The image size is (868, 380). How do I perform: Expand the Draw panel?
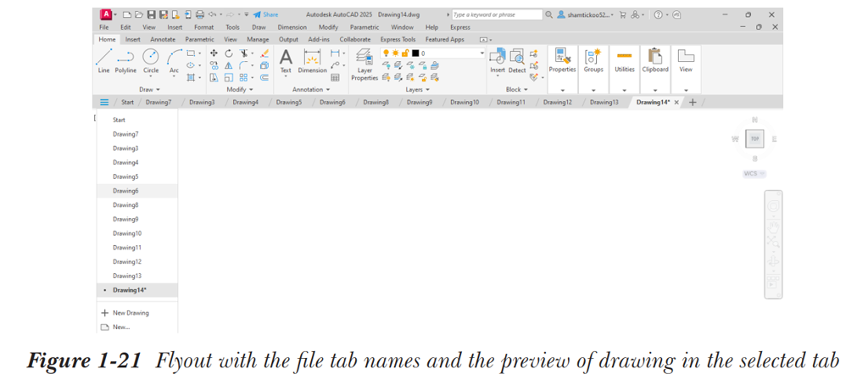point(149,89)
